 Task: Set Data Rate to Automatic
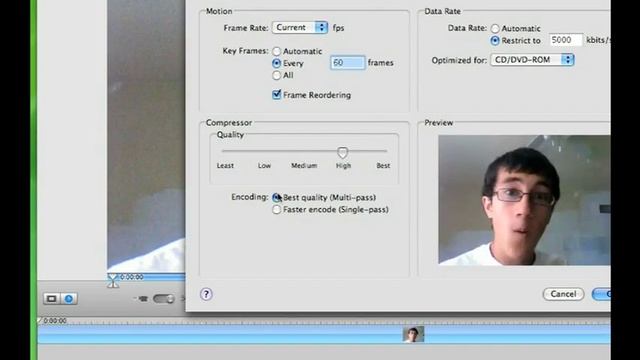[495, 29]
